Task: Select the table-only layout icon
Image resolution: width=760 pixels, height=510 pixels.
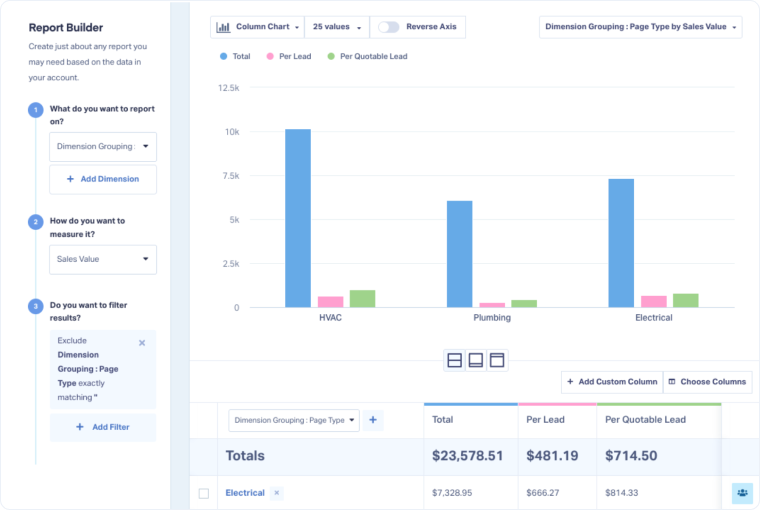Action: click(x=497, y=360)
